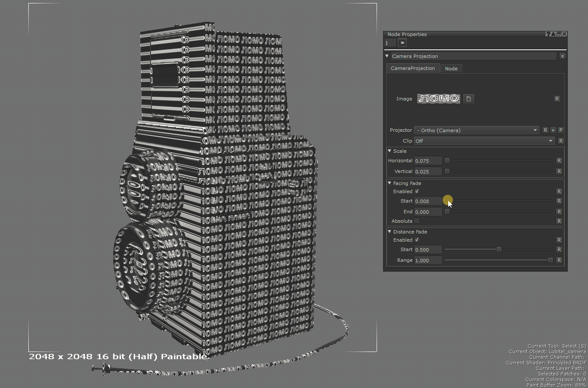Reset the Clip setting using its R icon
This screenshot has width=588, height=388.
coord(561,141)
